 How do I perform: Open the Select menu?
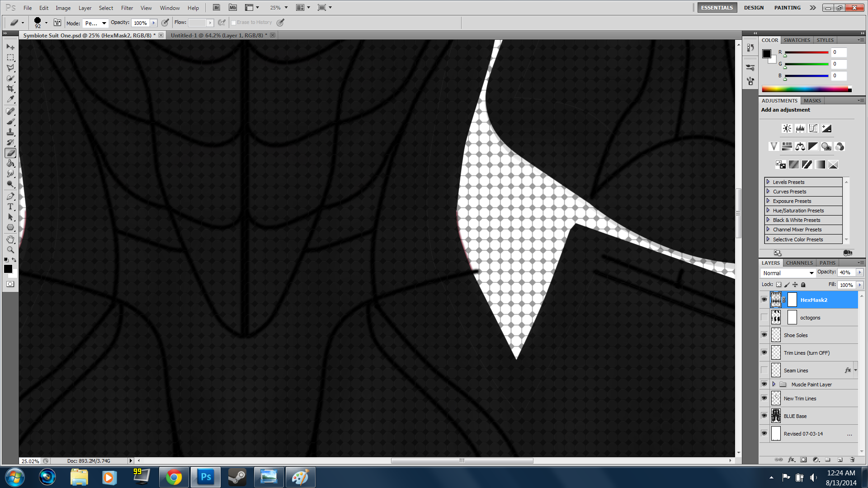click(106, 8)
